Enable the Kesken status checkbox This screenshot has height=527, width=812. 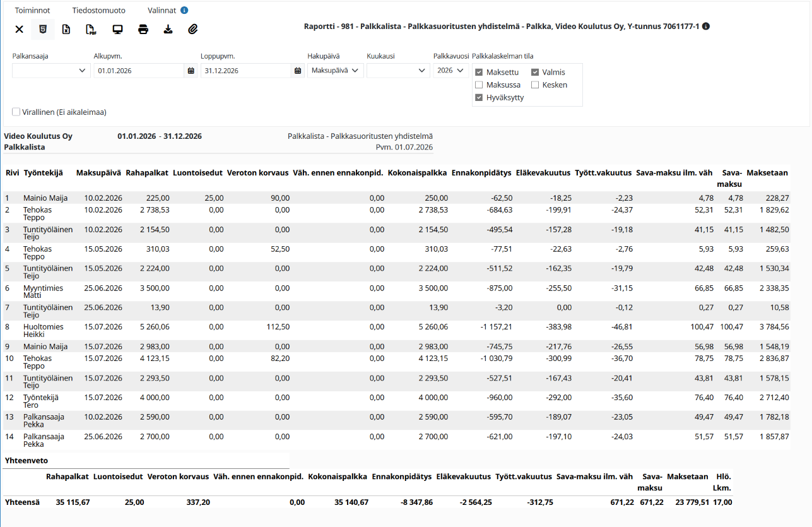coord(535,85)
